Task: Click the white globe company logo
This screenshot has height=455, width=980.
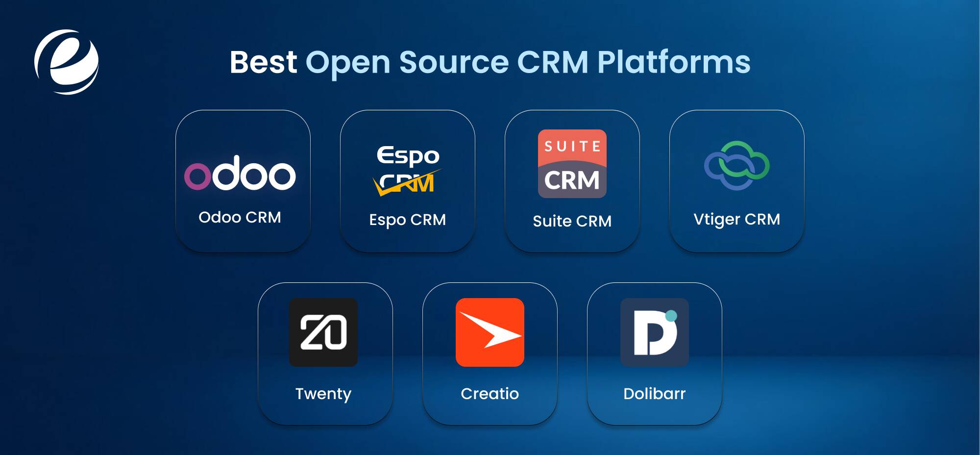Action: click(x=67, y=62)
